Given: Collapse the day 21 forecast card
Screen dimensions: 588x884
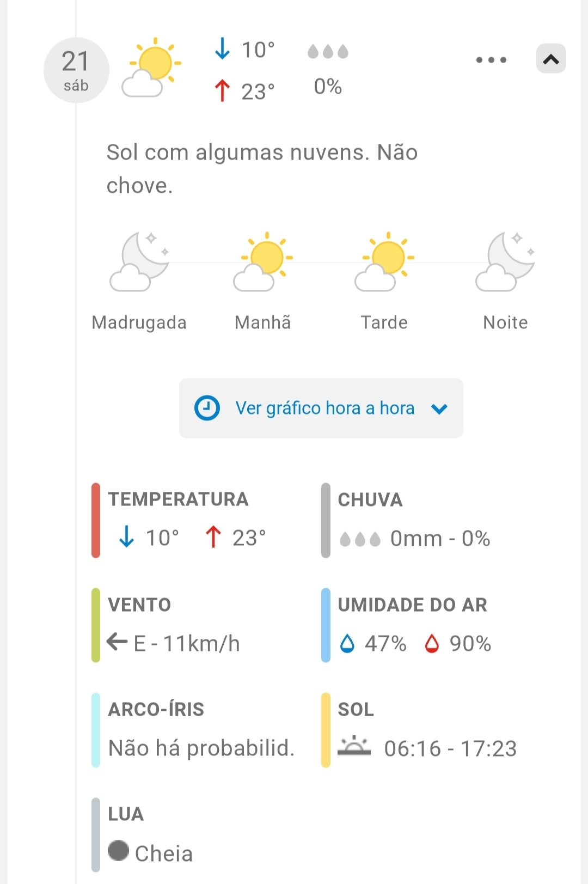Looking at the screenshot, I should (551, 59).
